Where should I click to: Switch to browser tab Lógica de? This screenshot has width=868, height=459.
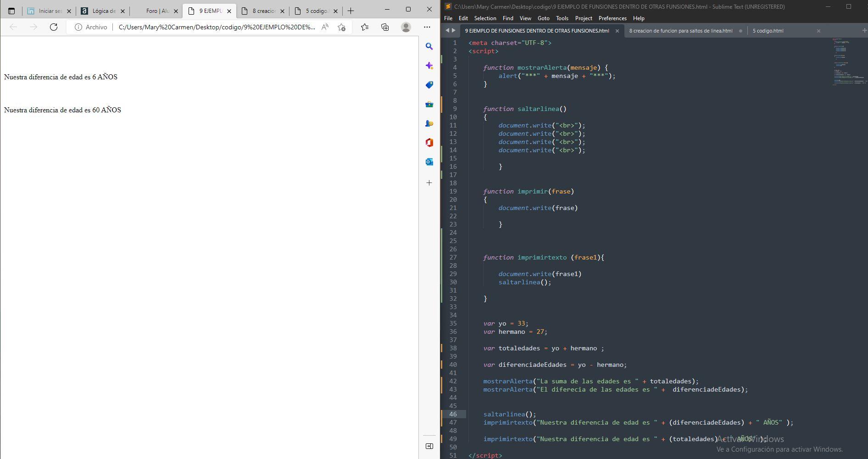point(104,11)
